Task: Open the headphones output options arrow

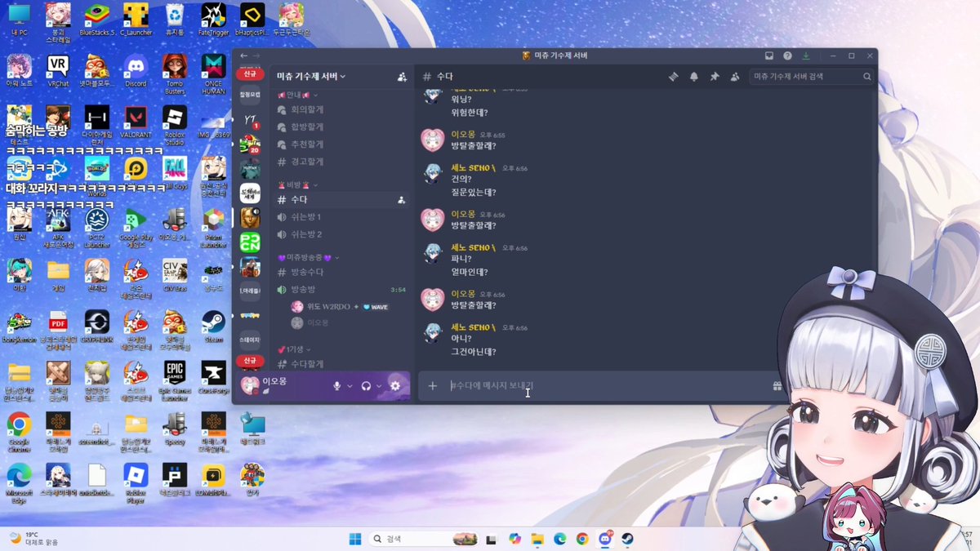Action: [x=379, y=385]
